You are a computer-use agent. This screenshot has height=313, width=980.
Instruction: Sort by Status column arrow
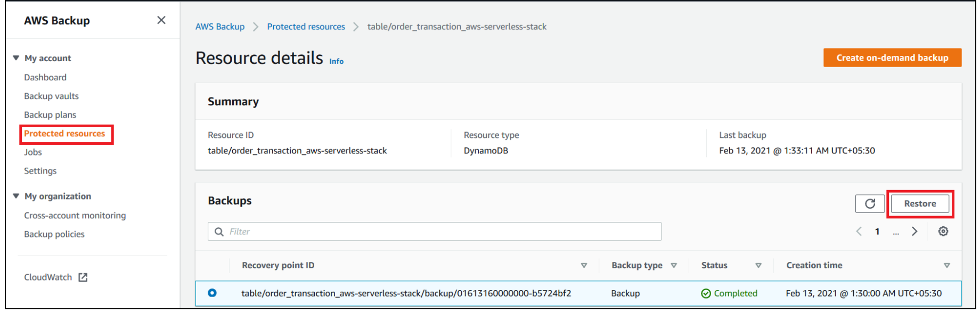pos(758,266)
